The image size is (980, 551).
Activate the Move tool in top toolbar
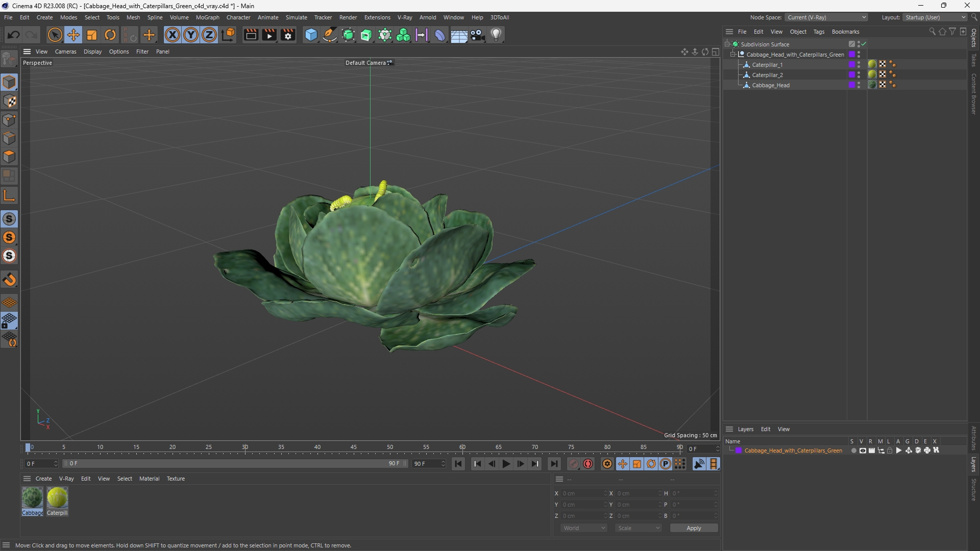coord(73,35)
